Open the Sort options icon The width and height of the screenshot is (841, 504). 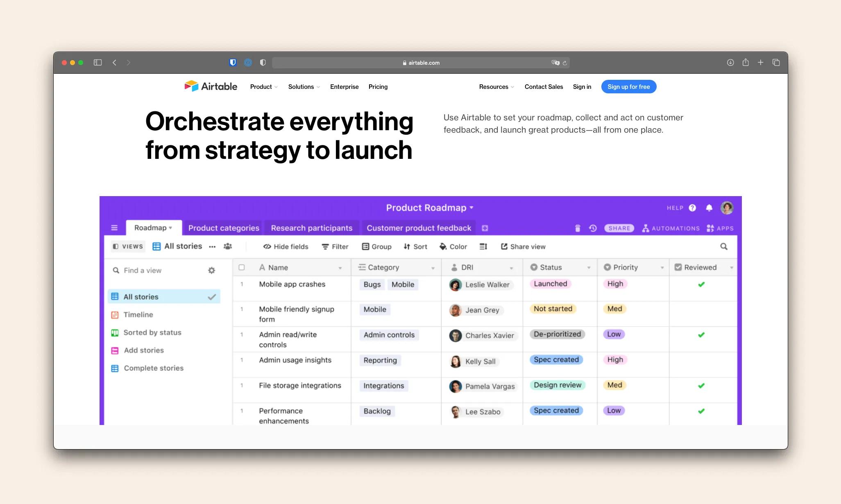click(415, 246)
